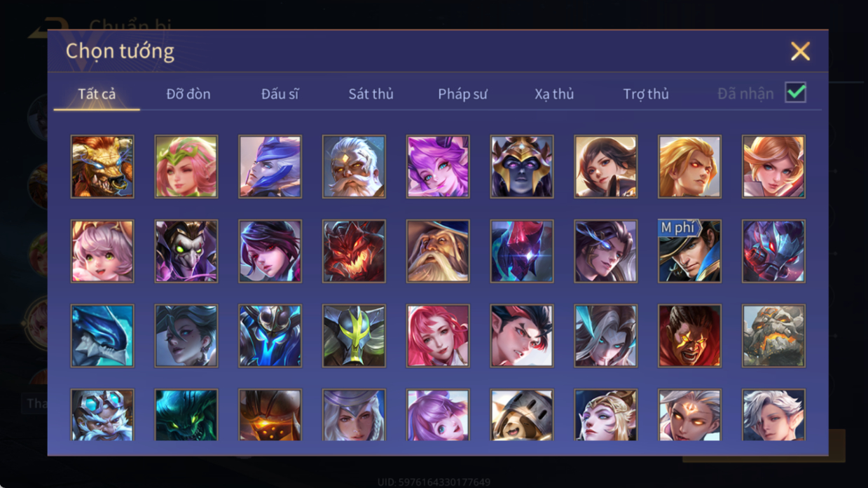Viewport: 868px width, 488px height.
Task: Switch to the 'Đỡ đòn' tab
Action: coord(188,94)
